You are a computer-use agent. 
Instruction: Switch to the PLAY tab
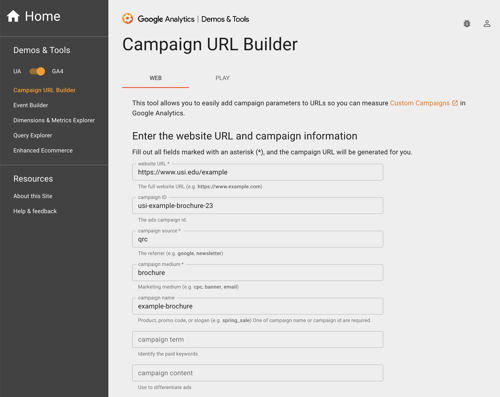pyautogui.click(x=222, y=78)
